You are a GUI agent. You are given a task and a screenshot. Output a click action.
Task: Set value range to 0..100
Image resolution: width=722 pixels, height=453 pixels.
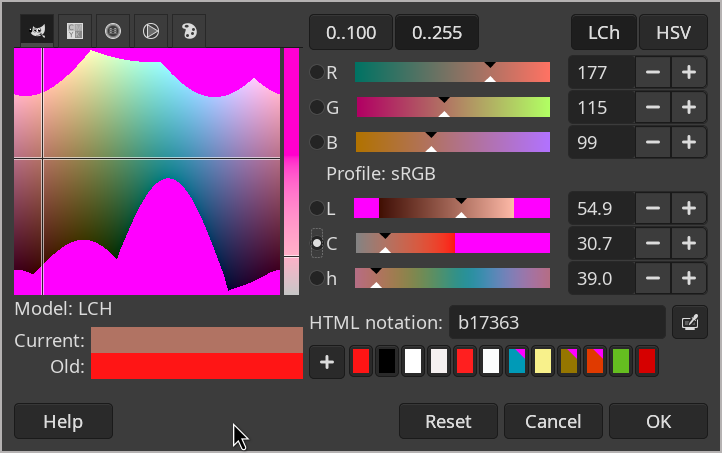[351, 32]
